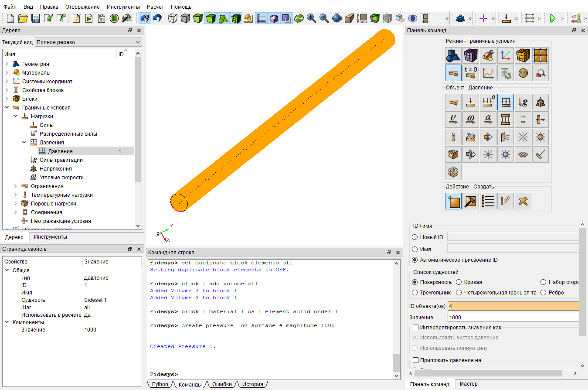Select the gravity force 'g' object icon
This screenshot has width=588, height=390.
point(523,102)
